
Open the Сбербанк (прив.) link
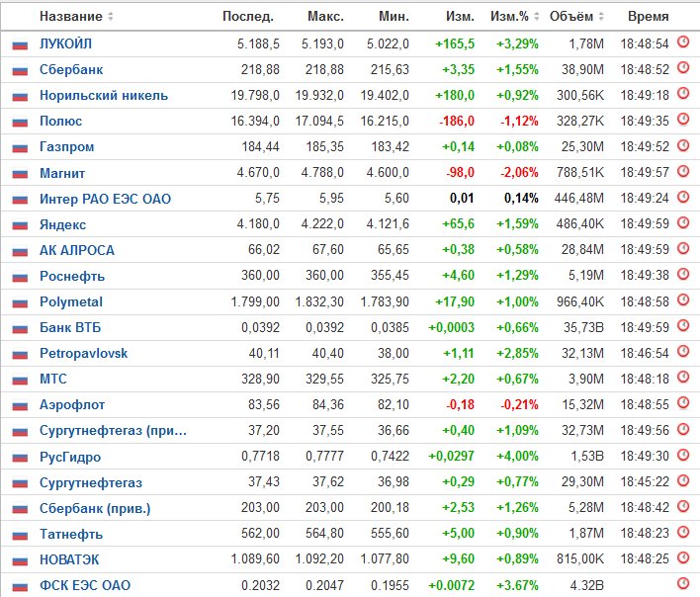point(95,508)
